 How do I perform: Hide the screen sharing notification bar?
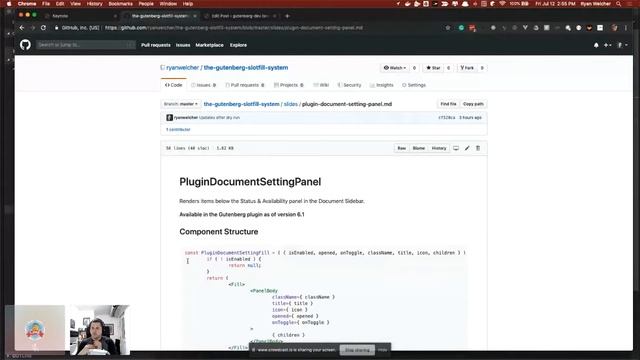point(382,350)
